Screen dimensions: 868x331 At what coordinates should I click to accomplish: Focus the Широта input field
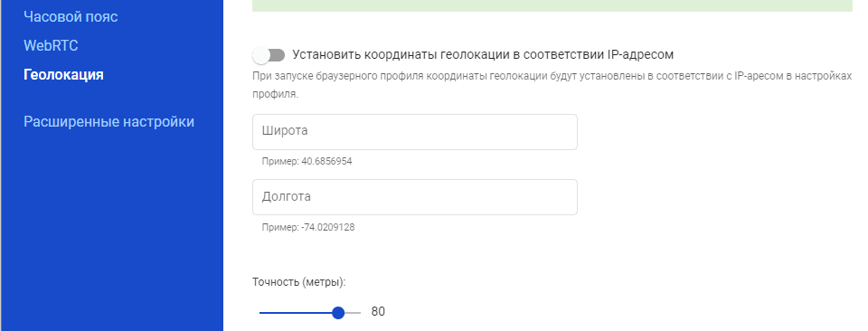point(415,132)
